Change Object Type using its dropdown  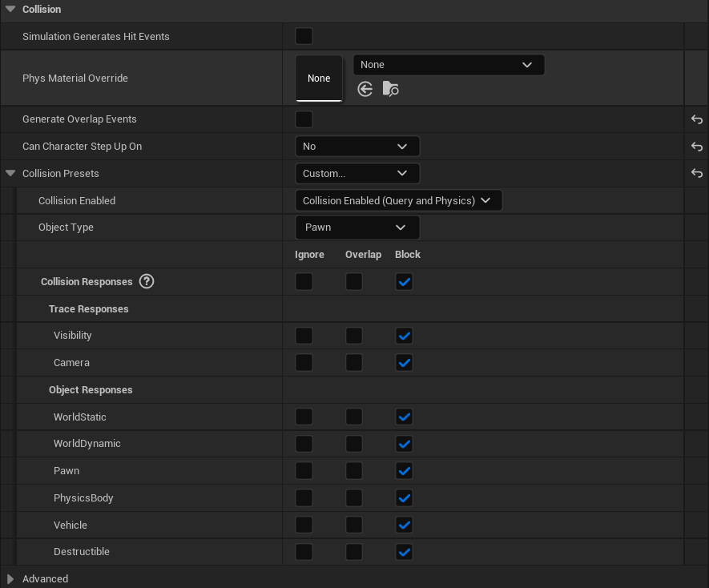(x=357, y=227)
